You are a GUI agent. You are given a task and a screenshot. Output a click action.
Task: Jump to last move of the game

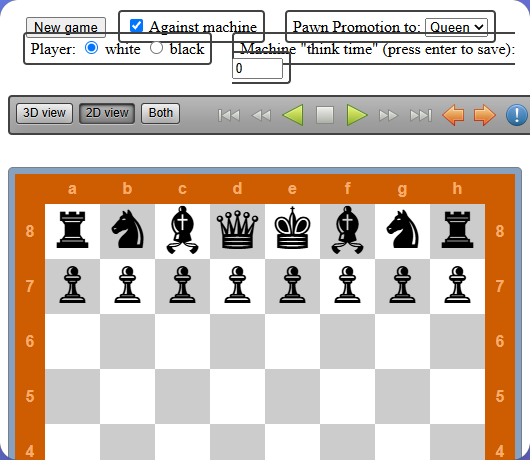(x=421, y=115)
